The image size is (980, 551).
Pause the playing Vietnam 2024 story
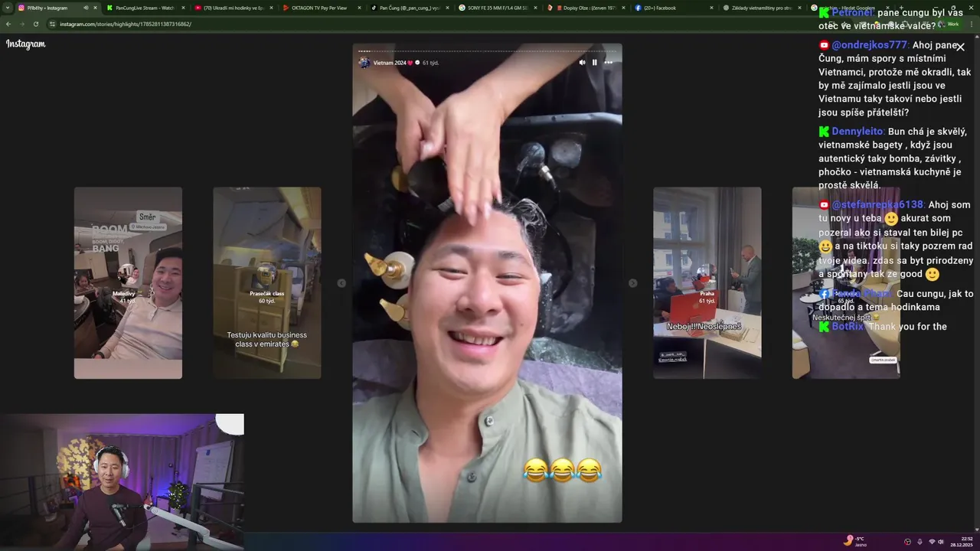[x=595, y=63]
